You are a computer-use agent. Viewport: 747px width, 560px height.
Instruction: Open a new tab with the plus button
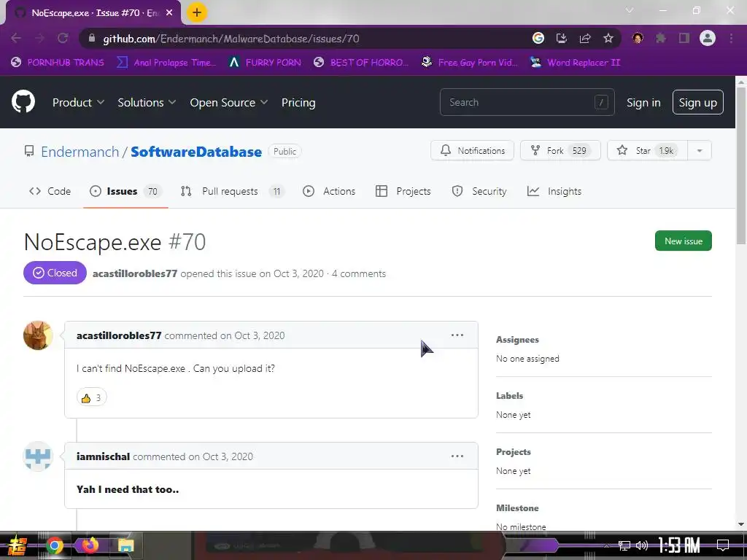point(197,12)
